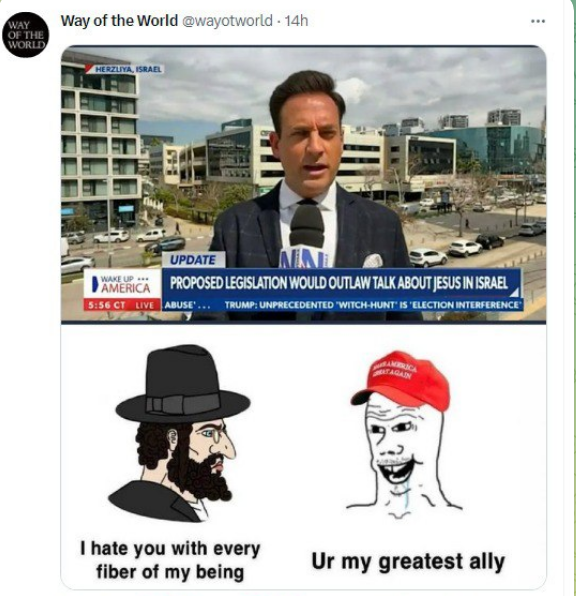Click the Herzliya, Israel location tag
Viewport: 576px width, 596px height.
pos(125,69)
